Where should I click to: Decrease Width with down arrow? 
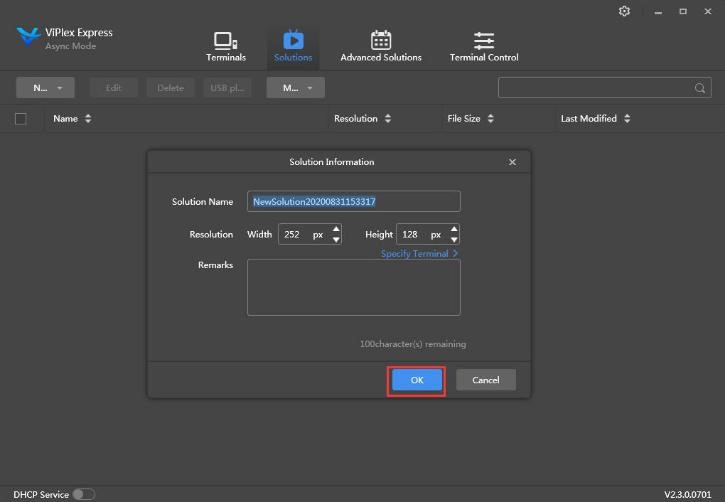pos(336,239)
